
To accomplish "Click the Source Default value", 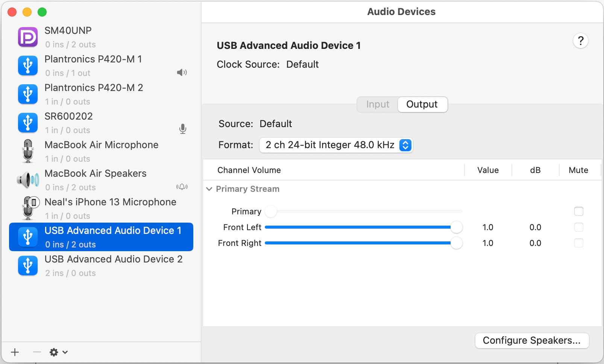I will point(276,124).
